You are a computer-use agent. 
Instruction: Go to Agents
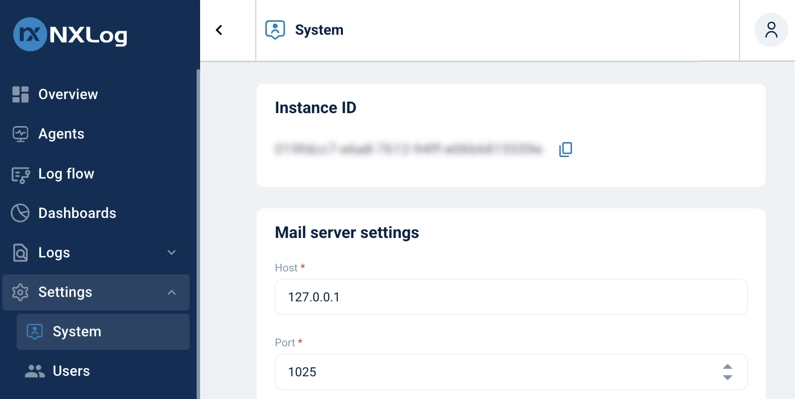pos(61,134)
